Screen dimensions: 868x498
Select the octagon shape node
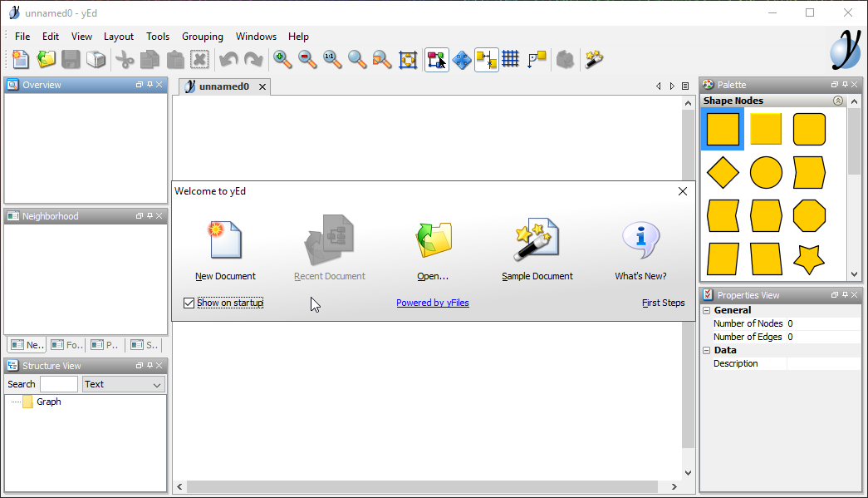(x=809, y=216)
